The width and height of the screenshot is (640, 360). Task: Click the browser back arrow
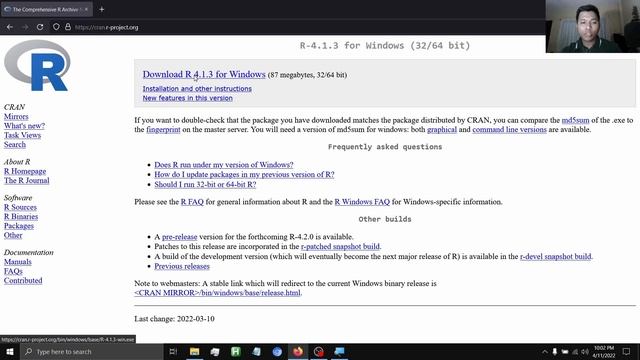click(x=10, y=27)
